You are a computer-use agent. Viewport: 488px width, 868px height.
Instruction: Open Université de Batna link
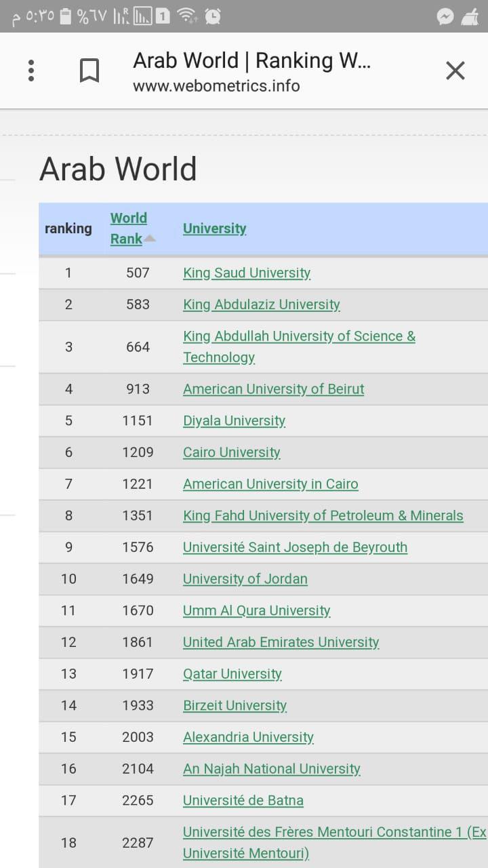point(243,800)
